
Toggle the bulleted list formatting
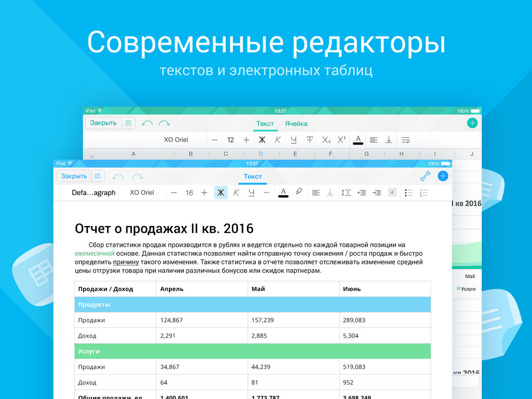(408, 192)
